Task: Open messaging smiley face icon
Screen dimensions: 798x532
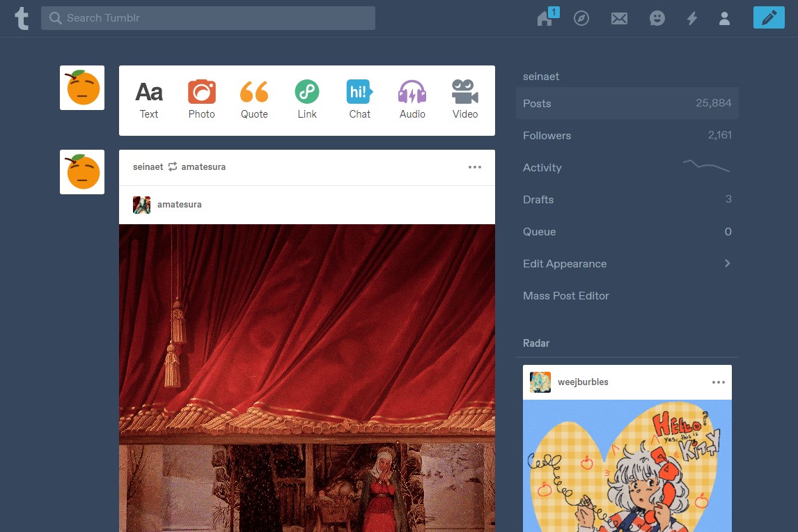Action: tap(657, 18)
